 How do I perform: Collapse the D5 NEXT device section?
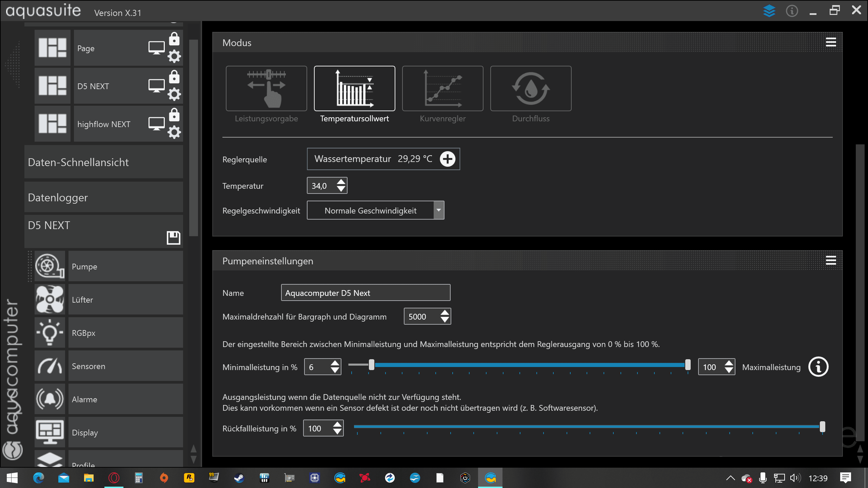(104, 231)
